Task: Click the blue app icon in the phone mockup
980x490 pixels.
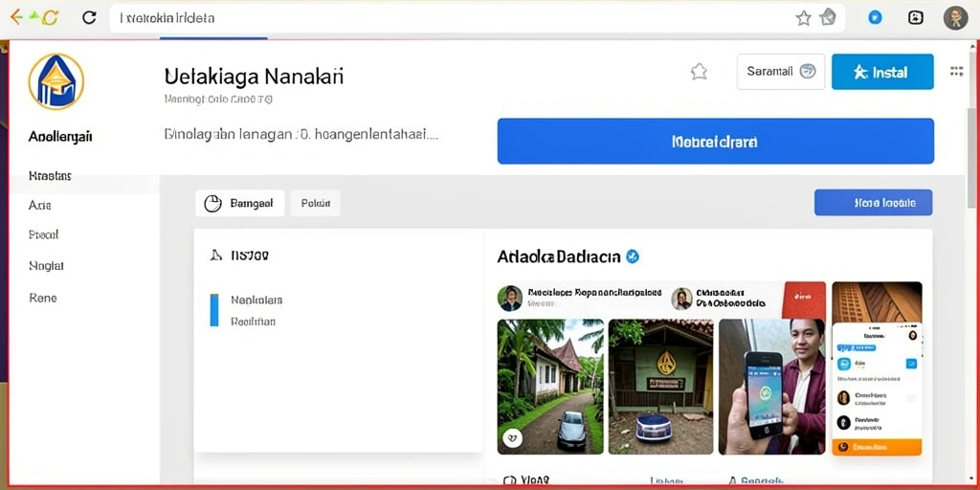Action: click(844, 363)
